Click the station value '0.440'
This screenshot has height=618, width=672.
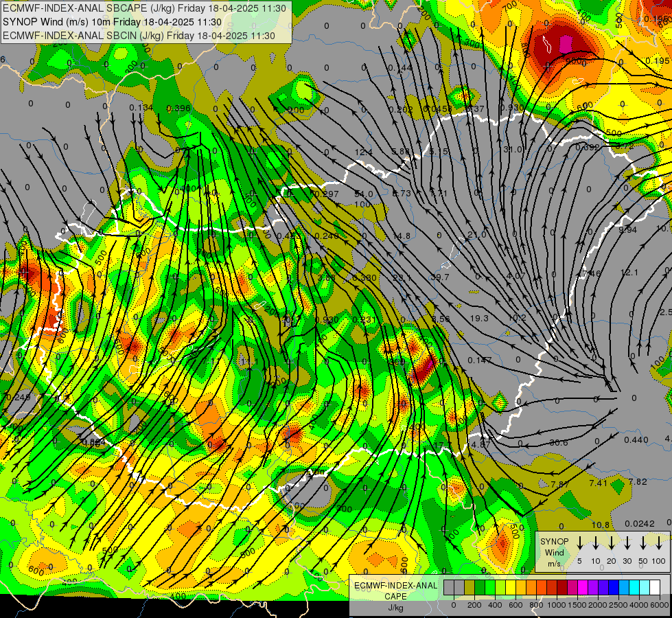tap(636, 440)
